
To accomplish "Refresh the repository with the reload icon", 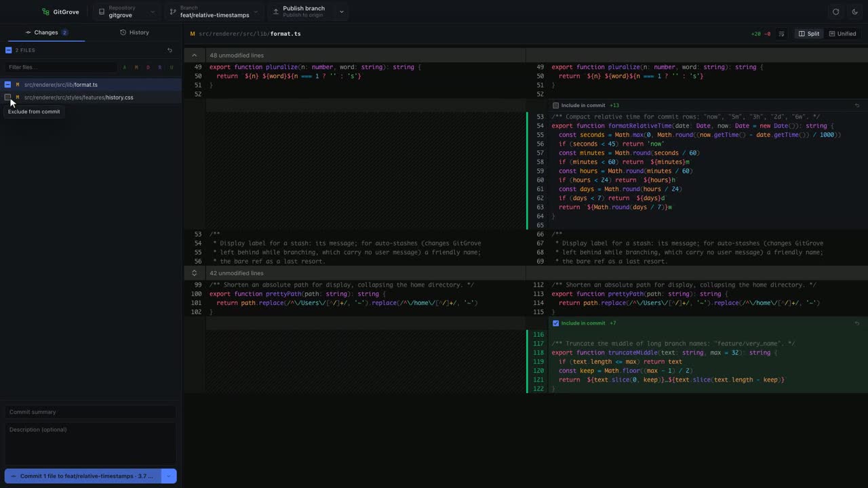I will pos(835,12).
